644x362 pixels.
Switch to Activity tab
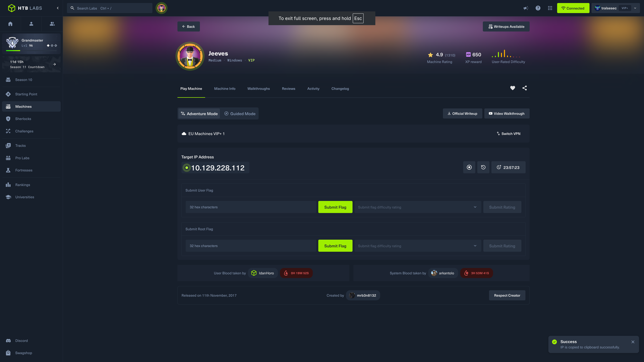coord(313,88)
